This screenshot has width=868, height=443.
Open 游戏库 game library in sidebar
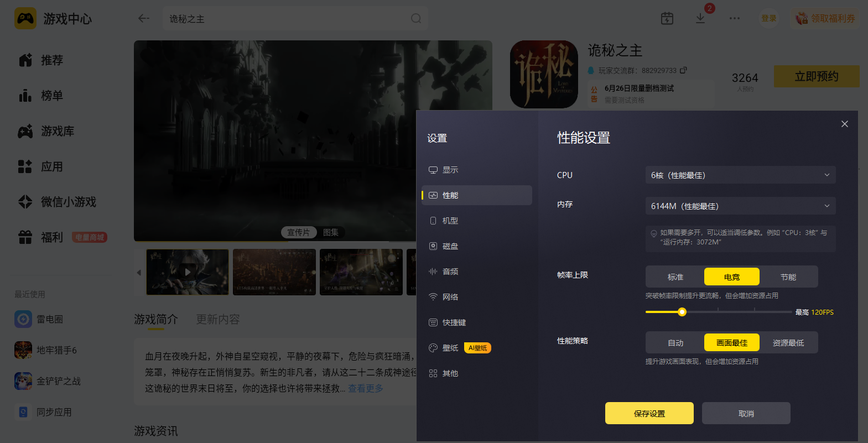pos(46,131)
